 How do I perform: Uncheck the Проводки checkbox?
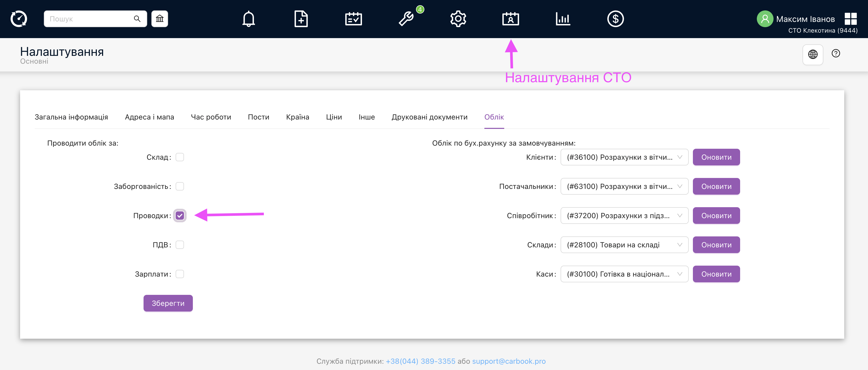[x=180, y=216]
